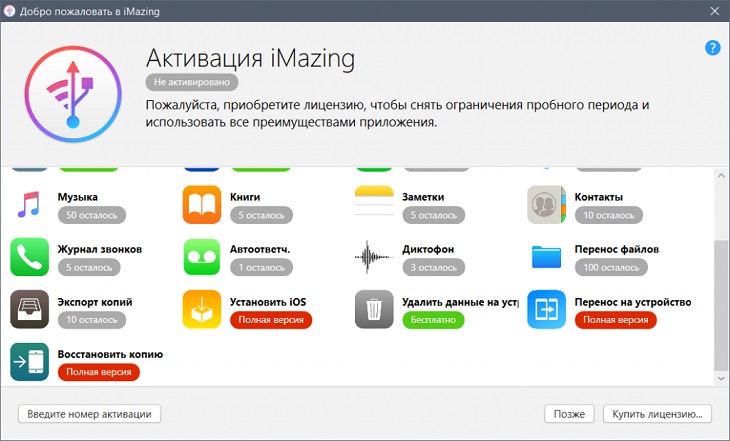Click the large iMazing logo
The image size is (730, 441).
[x=73, y=94]
